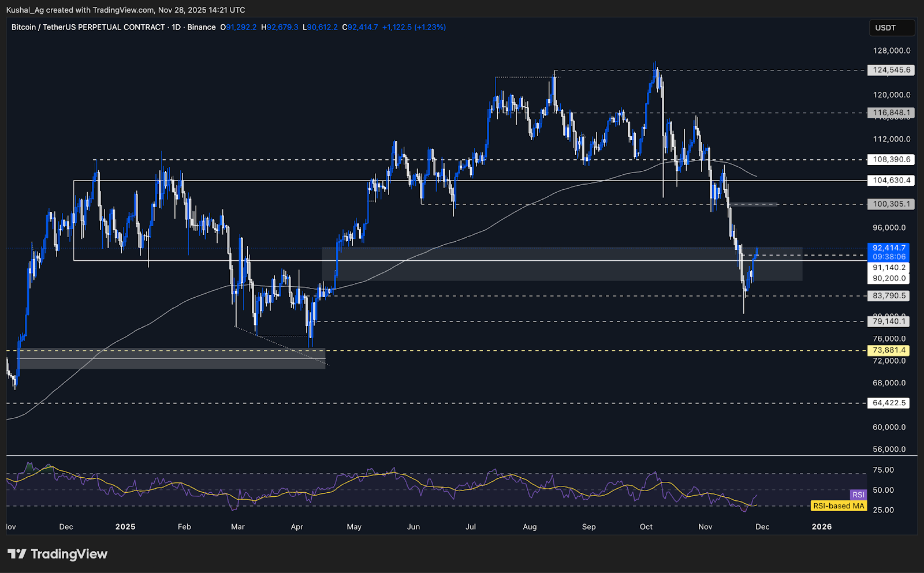The image size is (924, 573).
Task: Click the 124,545.6 price level label
Action: click(891, 70)
